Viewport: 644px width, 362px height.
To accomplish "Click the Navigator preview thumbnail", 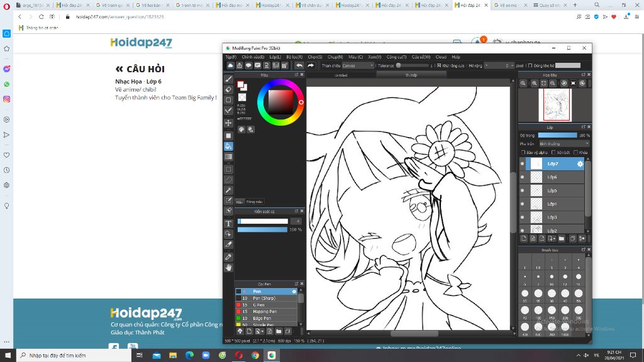I will point(555,105).
